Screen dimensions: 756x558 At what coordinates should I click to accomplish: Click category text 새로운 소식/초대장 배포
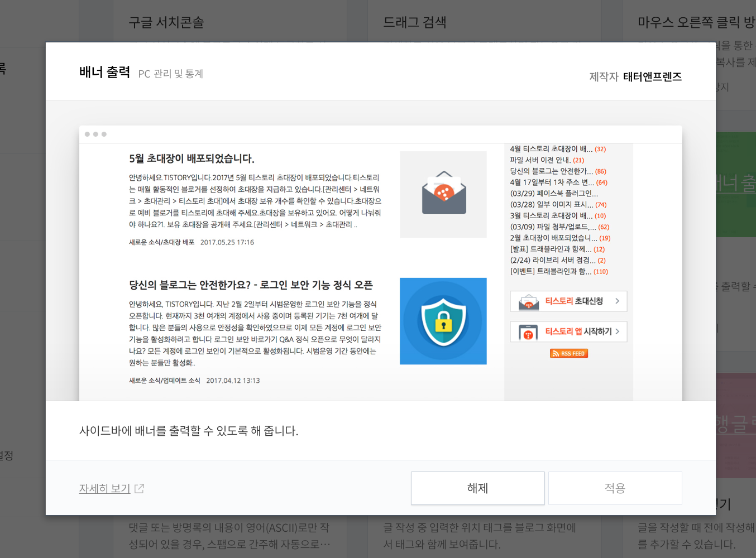tap(161, 242)
